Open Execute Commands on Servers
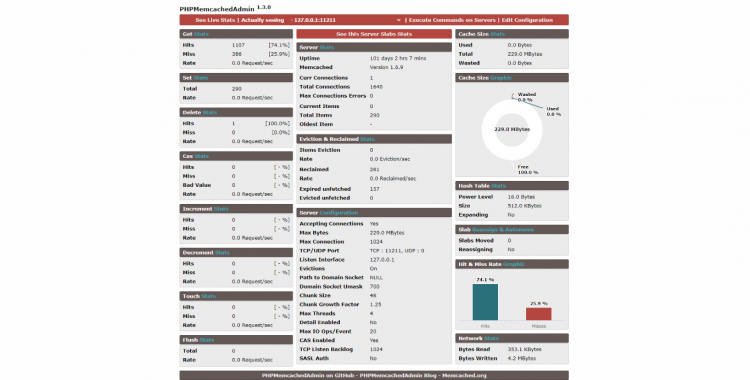 pos(452,20)
